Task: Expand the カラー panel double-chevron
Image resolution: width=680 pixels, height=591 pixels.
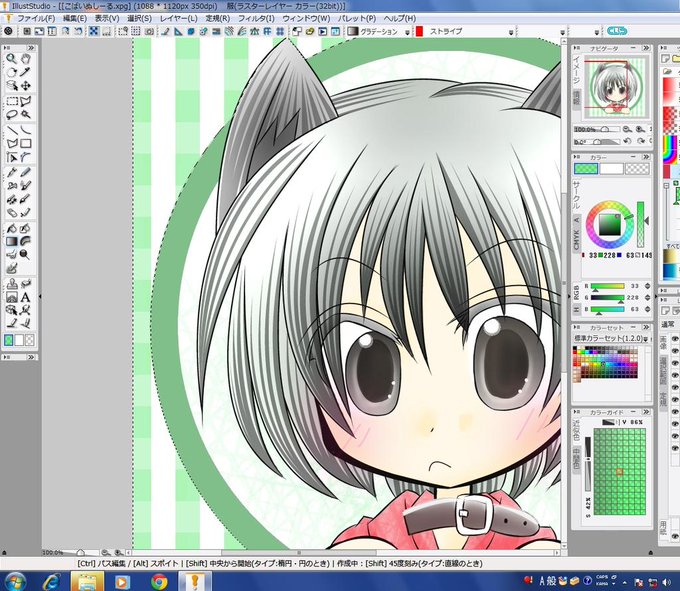Action: [x=646, y=157]
